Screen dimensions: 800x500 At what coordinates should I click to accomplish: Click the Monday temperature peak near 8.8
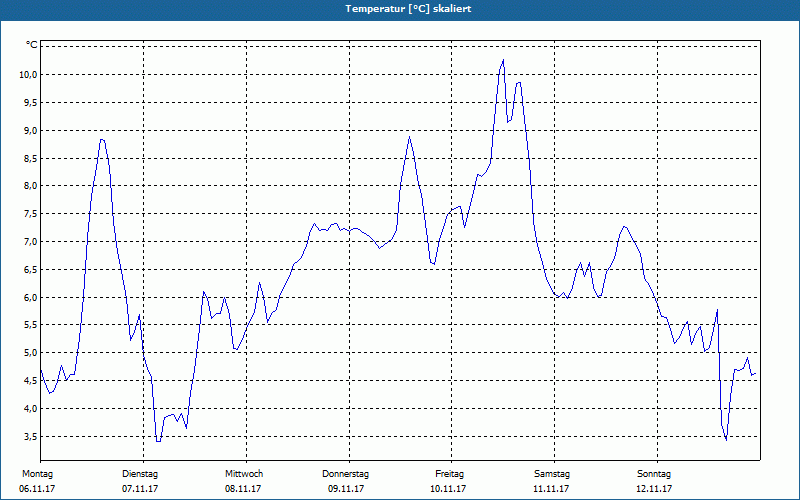click(101, 139)
